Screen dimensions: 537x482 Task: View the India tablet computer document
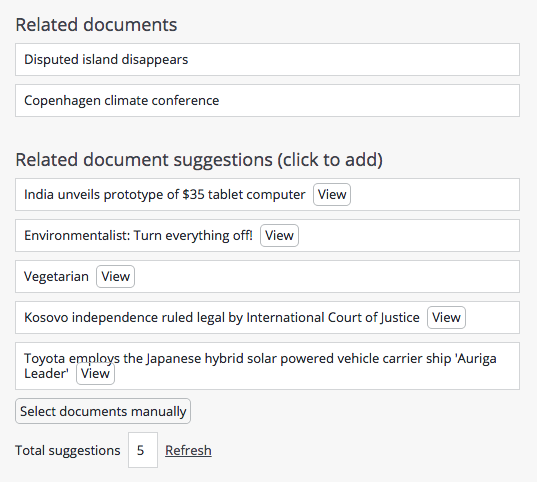(332, 195)
